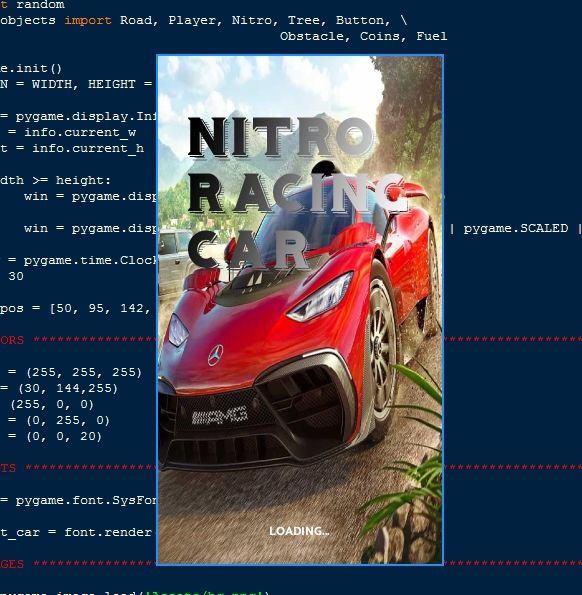Viewport: 582px width, 595px height.
Task: Click the '(0, 255, 0)' color tuple
Action: 68,420
